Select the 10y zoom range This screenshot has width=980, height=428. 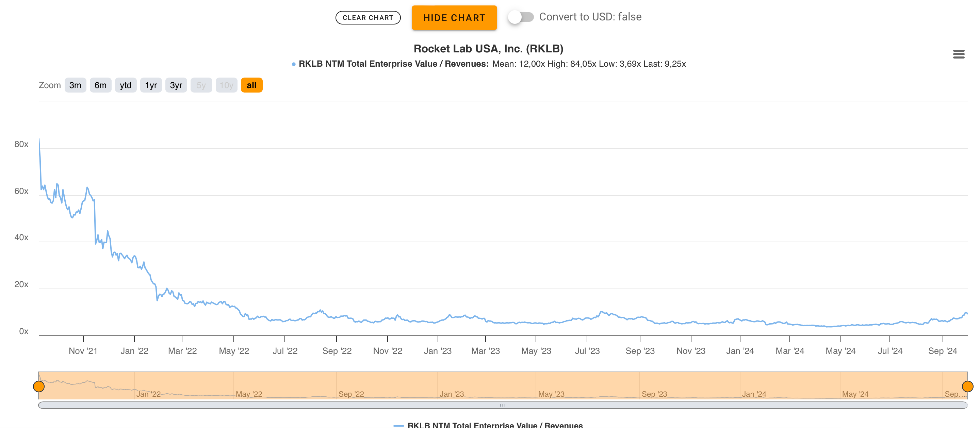226,85
